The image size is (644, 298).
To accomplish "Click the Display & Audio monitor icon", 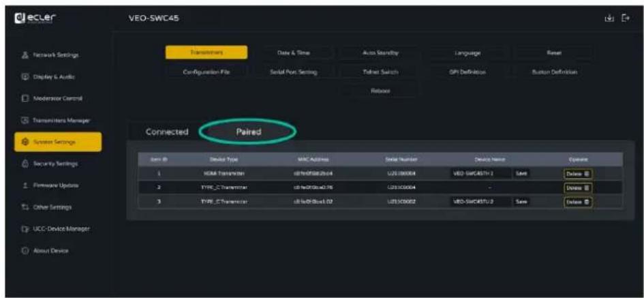I will coord(25,77).
